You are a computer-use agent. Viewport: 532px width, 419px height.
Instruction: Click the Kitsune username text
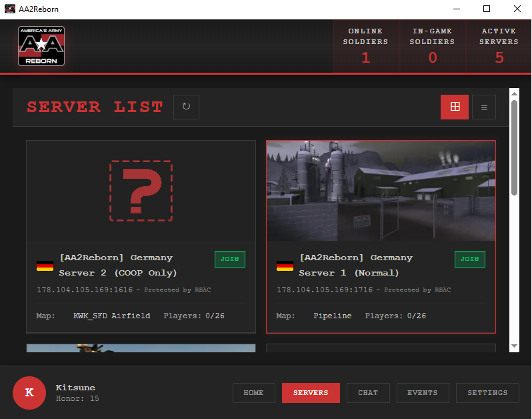pyautogui.click(x=75, y=388)
